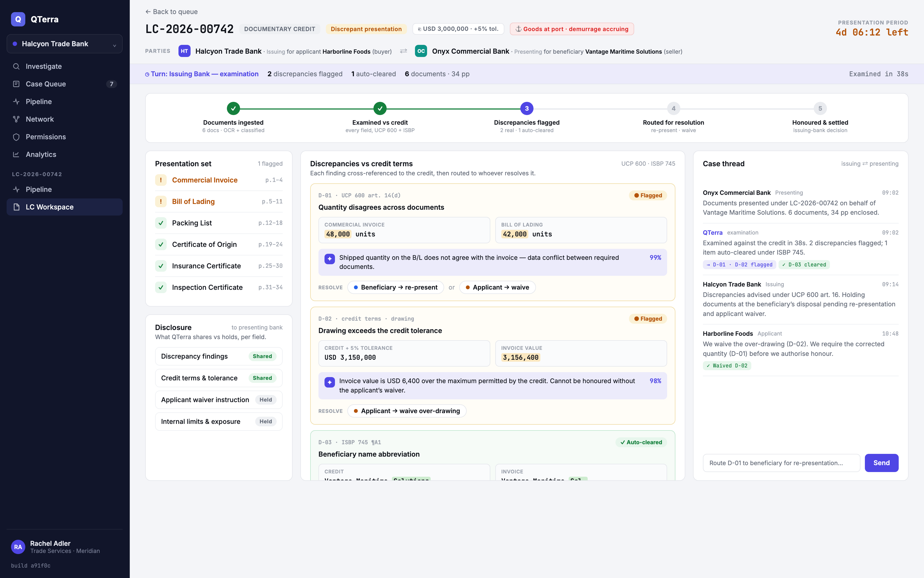Click the Permissions shield icon

pos(16,137)
